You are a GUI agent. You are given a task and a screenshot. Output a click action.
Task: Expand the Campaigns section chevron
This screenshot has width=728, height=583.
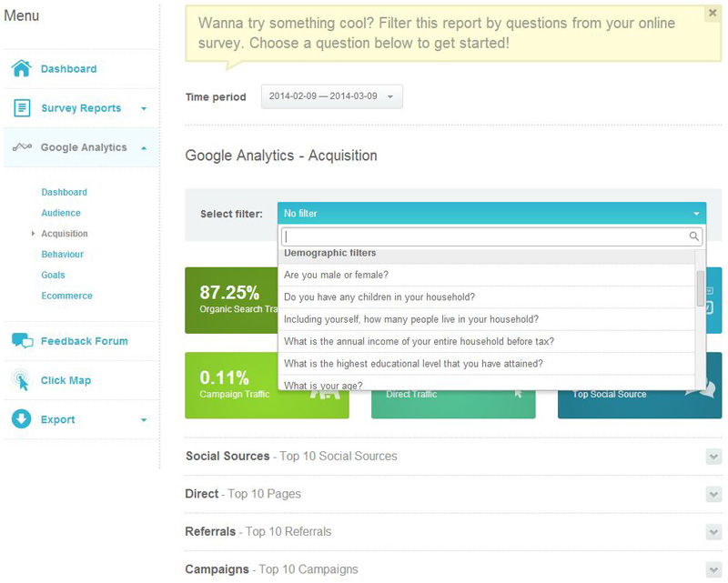click(713, 569)
